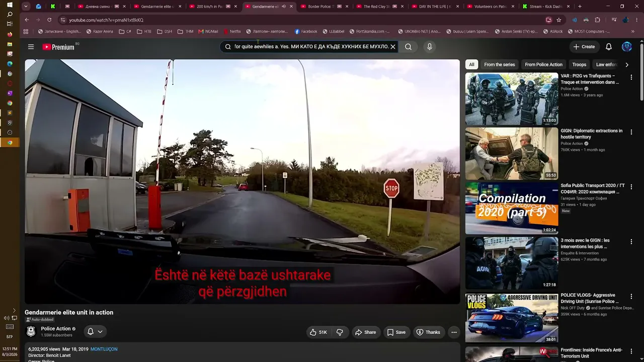Image resolution: width=644 pixels, height=362 pixels.
Task: Click the Frontlines: Inside France's Anti-Terrorism title
Action: click(x=591, y=353)
